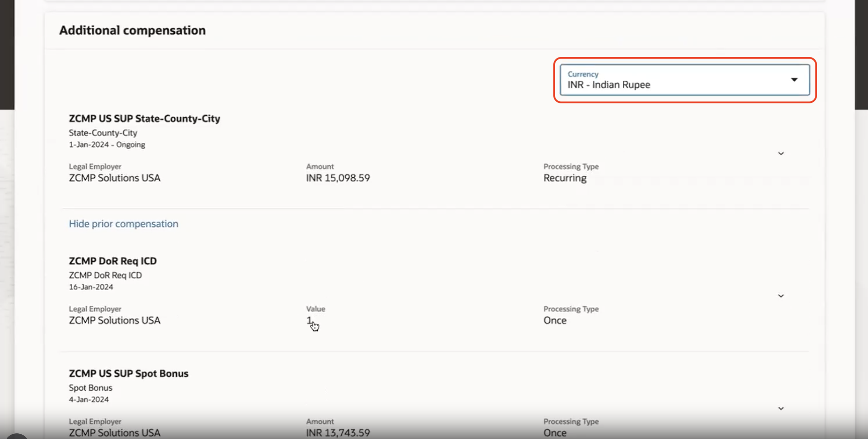Click the Hide prior compensation link
Screen dimensions: 868x439
123,224
